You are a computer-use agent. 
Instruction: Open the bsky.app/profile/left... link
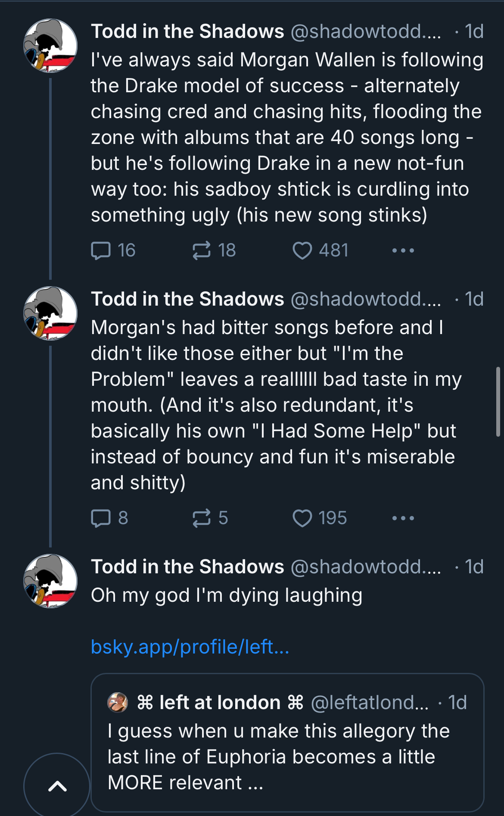(190, 647)
